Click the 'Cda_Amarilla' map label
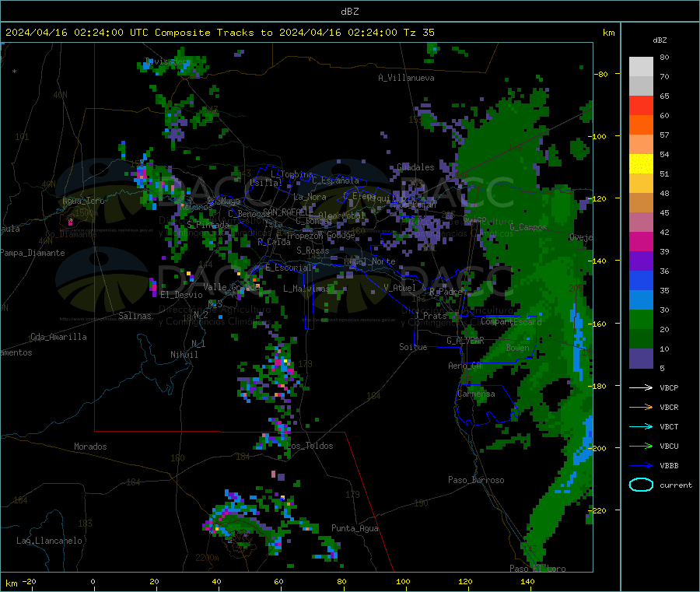This screenshot has height=592, width=700. (58, 337)
